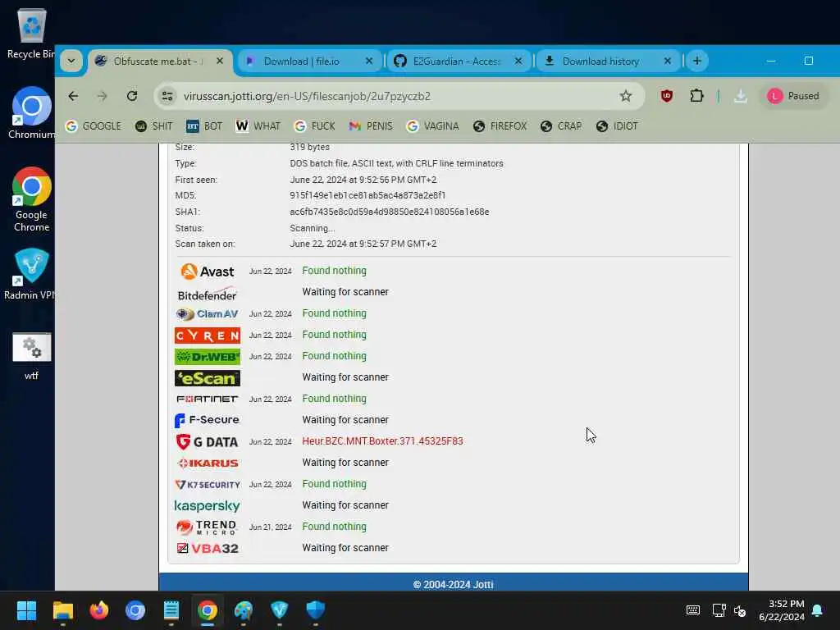The height and width of the screenshot is (630, 840).
Task: Click the ClamAV scanner logo
Action: tap(208, 314)
